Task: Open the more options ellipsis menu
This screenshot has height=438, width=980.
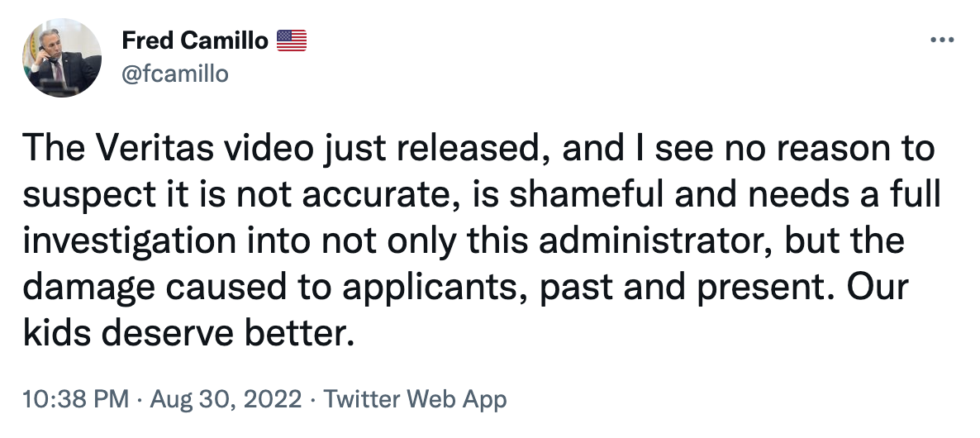Action: (942, 40)
